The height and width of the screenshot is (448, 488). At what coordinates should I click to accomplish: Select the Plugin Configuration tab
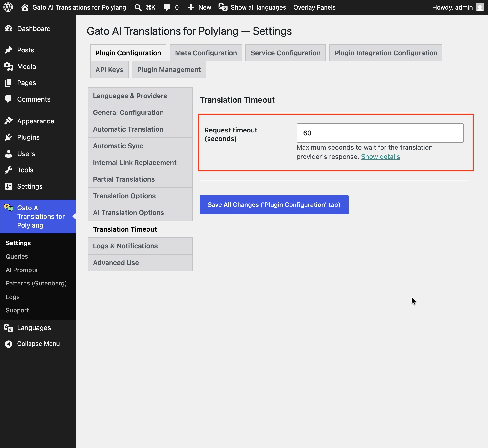[128, 53]
